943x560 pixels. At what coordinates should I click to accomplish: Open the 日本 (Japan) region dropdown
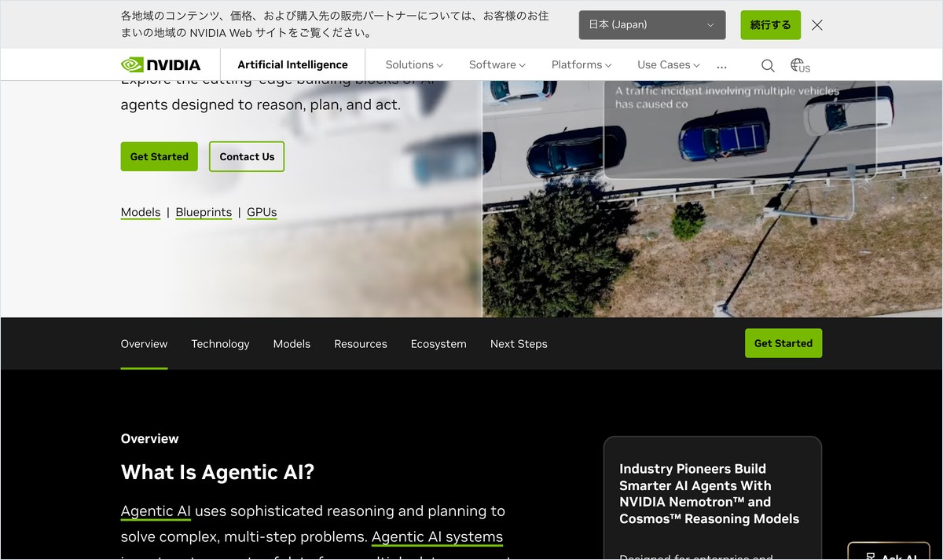651,24
